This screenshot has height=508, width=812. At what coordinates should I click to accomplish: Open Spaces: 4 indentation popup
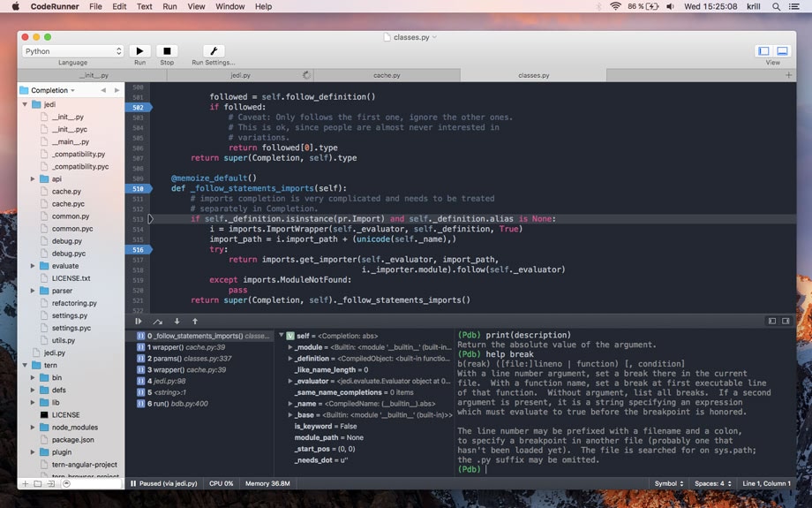[x=712, y=483]
